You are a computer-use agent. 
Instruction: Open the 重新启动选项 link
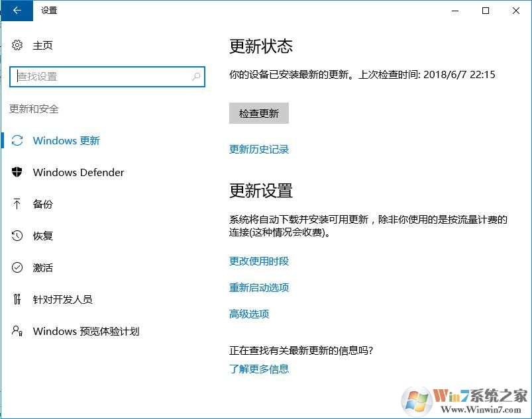click(259, 287)
